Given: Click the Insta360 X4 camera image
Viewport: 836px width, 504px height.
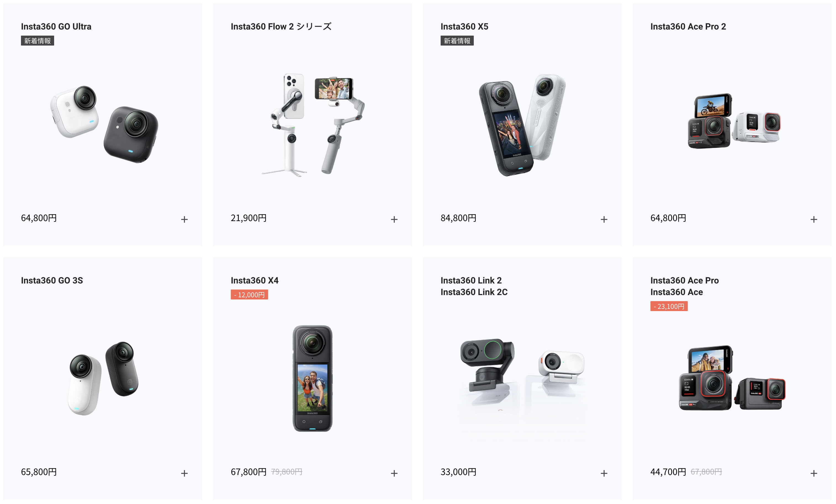Looking at the screenshot, I should coord(313,378).
